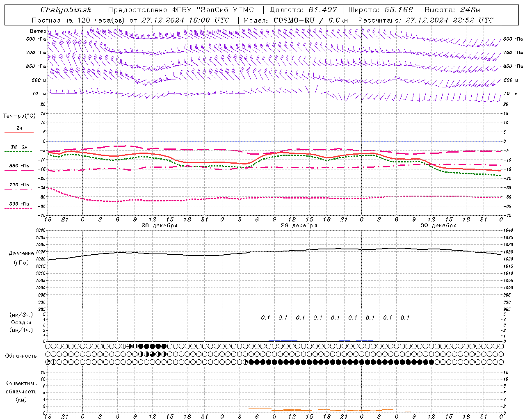525x420 pixels.
Task: Click the (мм/3ч.) precipitation unit label
Action: (21, 315)
